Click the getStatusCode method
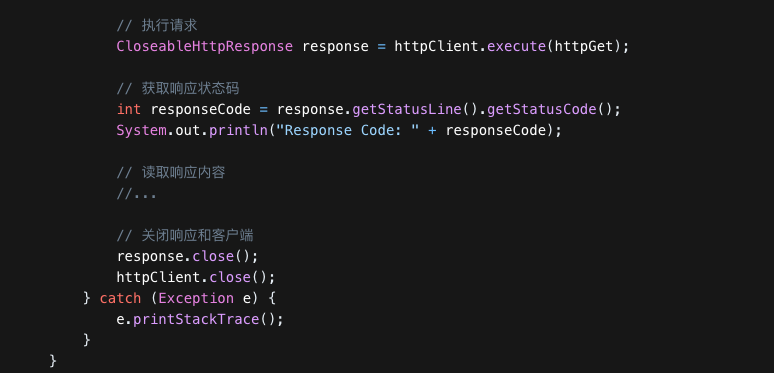This screenshot has width=774, height=373. [x=542, y=109]
